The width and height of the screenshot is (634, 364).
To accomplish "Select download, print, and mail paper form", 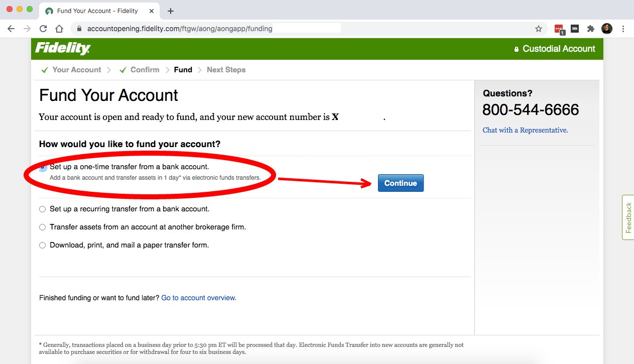I will point(43,245).
